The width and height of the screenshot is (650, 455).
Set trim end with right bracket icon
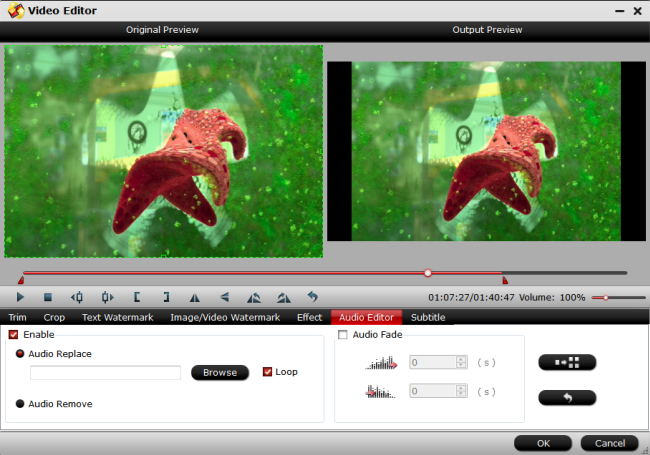point(166,297)
